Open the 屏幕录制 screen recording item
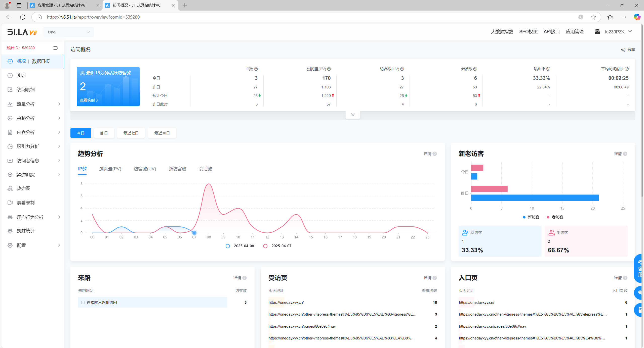Image resolution: width=644 pixels, height=348 pixels. click(x=26, y=203)
